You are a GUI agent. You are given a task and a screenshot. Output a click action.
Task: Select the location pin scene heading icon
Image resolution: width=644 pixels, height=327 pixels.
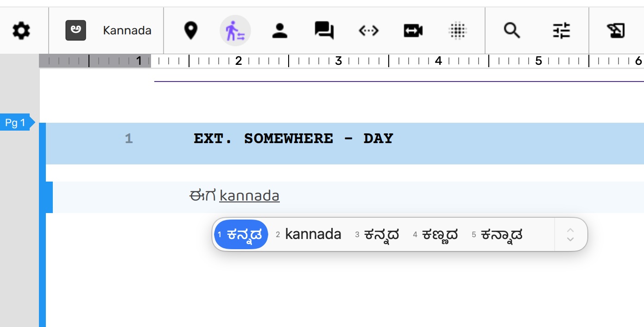[191, 31]
